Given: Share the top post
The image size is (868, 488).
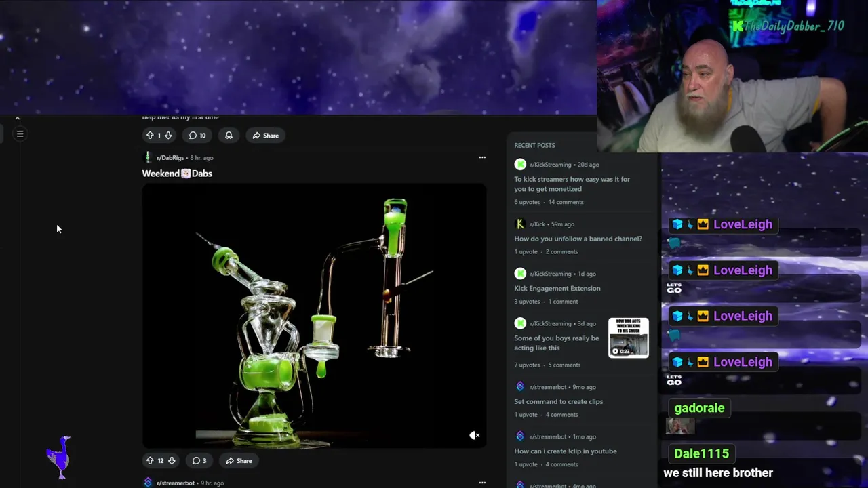Looking at the screenshot, I should coord(265,136).
